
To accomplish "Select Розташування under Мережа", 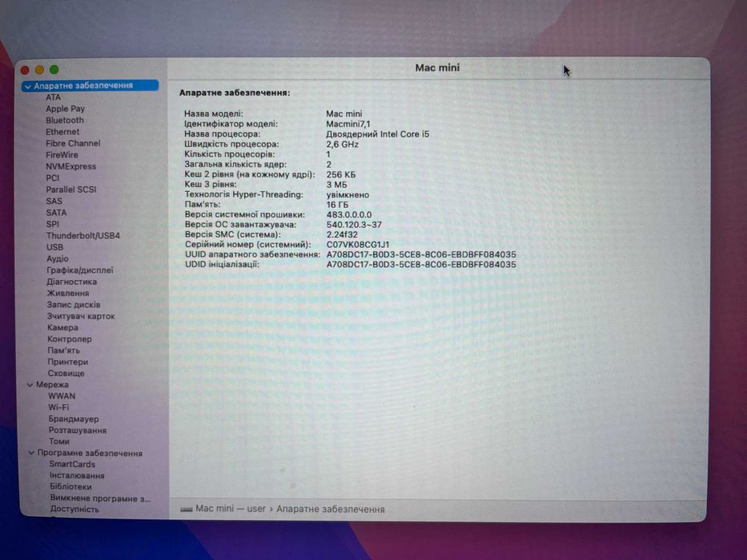I will point(78,430).
